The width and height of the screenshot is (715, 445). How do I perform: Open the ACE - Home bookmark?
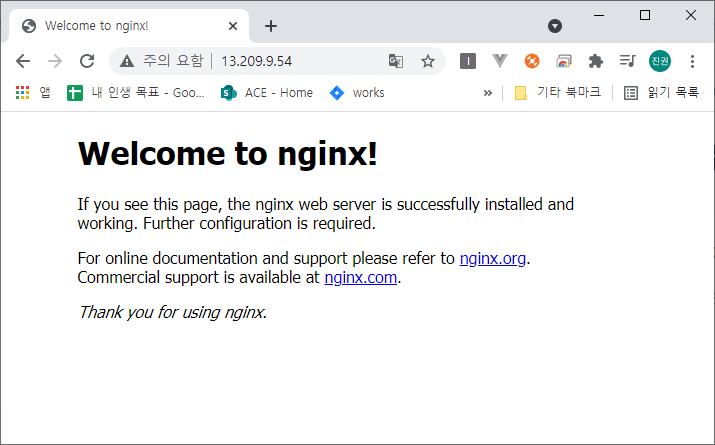pos(267,93)
